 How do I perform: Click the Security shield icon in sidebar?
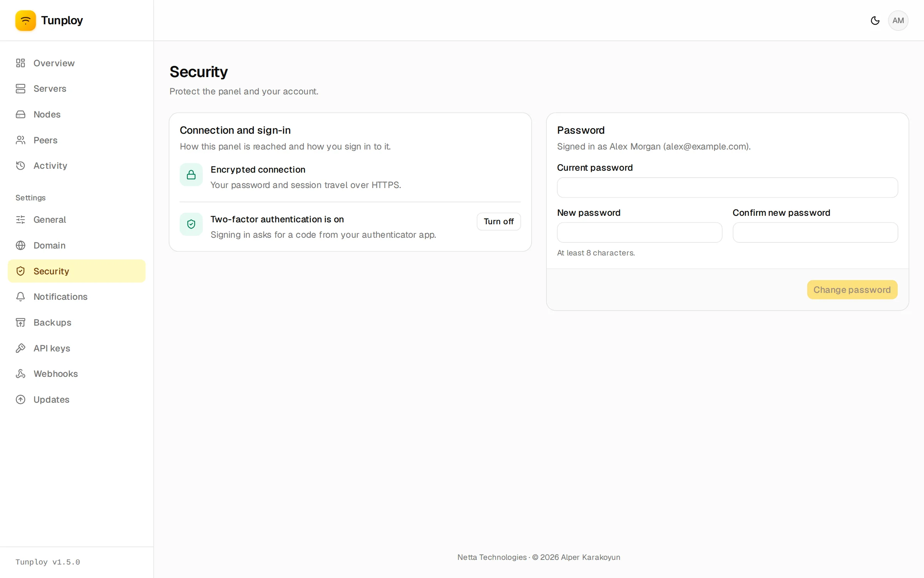pyautogui.click(x=20, y=271)
